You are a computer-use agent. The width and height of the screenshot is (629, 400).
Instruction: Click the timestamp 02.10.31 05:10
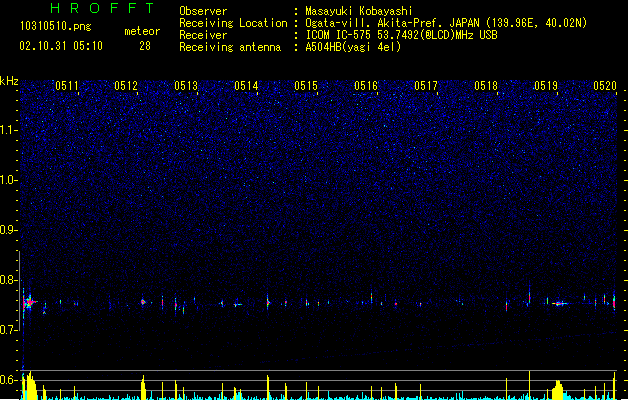pyautogui.click(x=61, y=46)
